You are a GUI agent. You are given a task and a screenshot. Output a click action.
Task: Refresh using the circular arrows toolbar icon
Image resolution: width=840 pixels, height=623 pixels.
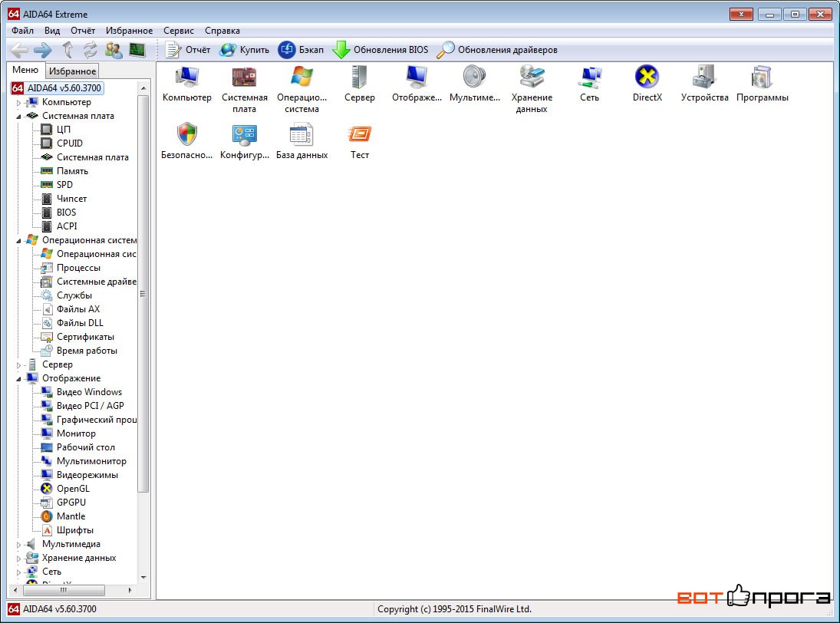point(90,51)
